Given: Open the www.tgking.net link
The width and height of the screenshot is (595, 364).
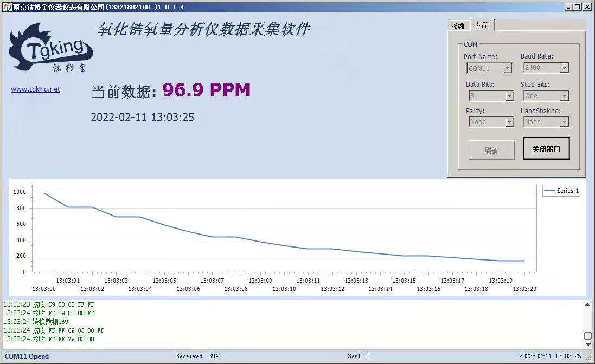Looking at the screenshot, I should tap(36, 89).
